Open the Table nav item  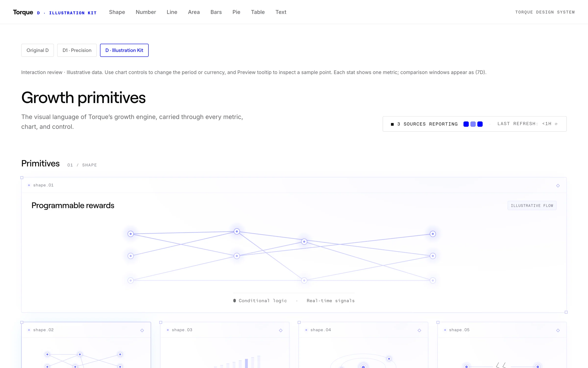coord(258,12)
